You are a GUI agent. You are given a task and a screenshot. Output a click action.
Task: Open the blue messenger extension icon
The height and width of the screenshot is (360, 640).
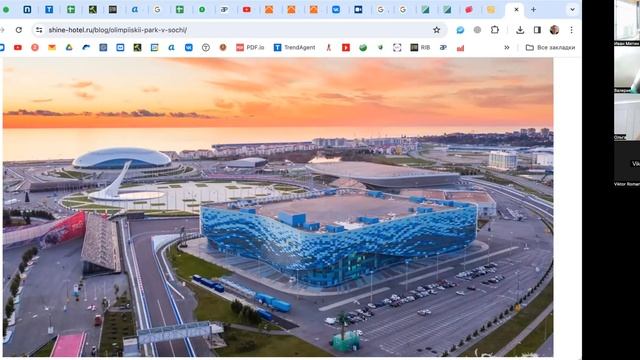click(460, 30)
